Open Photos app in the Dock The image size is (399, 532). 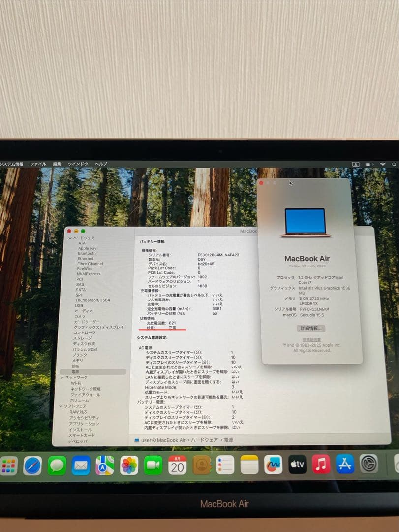pos(129,465)
